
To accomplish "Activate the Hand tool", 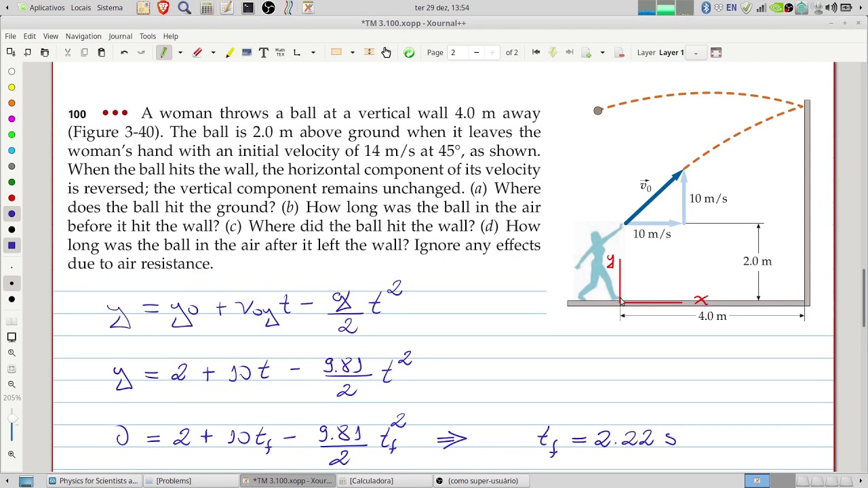I will [x=386, y=52].
